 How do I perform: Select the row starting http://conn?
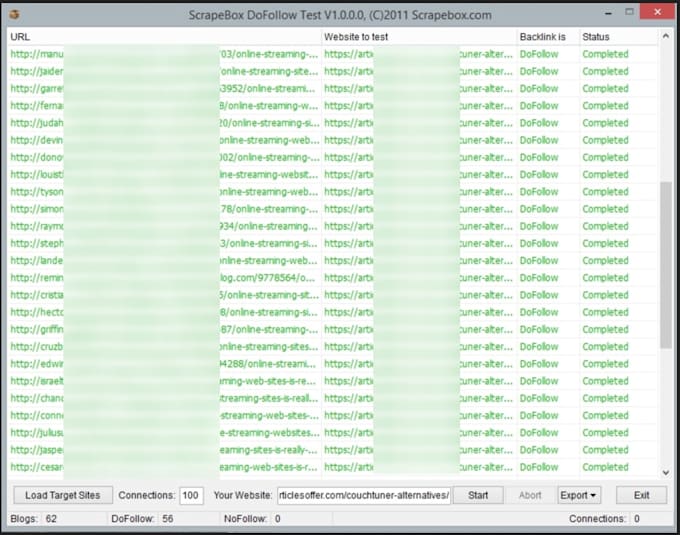333,415
